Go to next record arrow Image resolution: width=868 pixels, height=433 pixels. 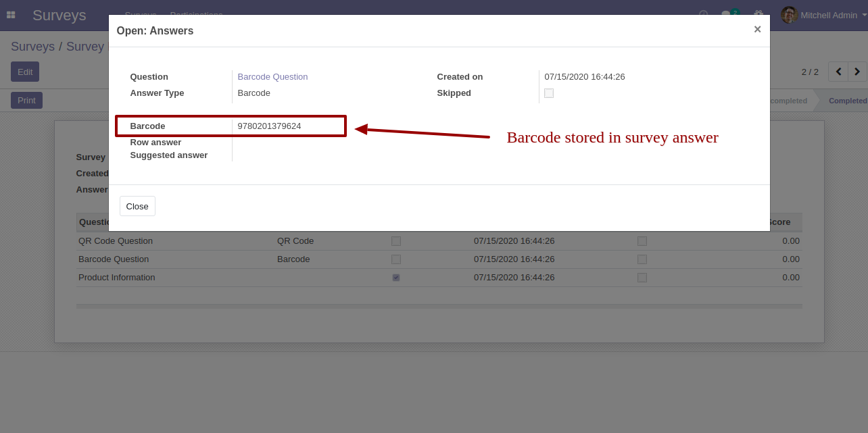[x=857, y=72]
